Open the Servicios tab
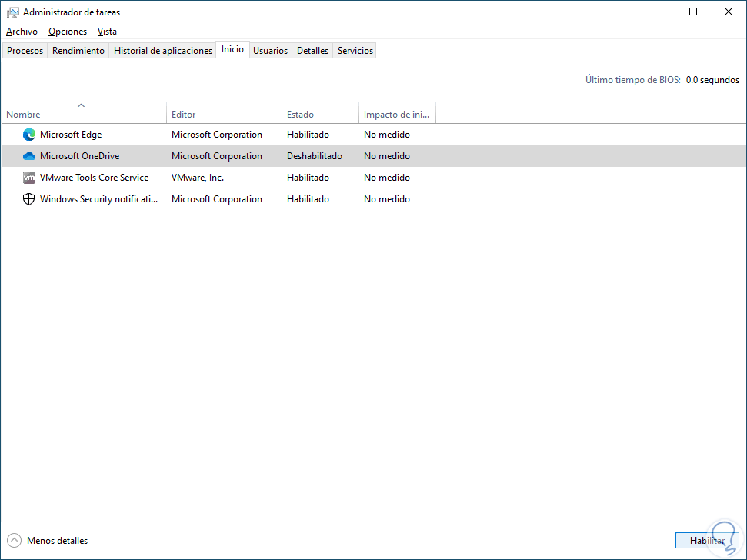 click(355, 51)
